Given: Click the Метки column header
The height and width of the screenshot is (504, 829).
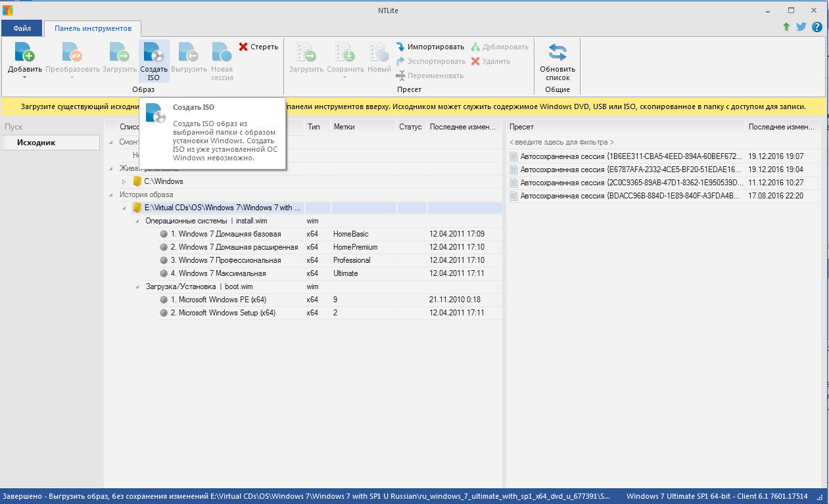Looking at the screenshot, I should coord(344,127).
